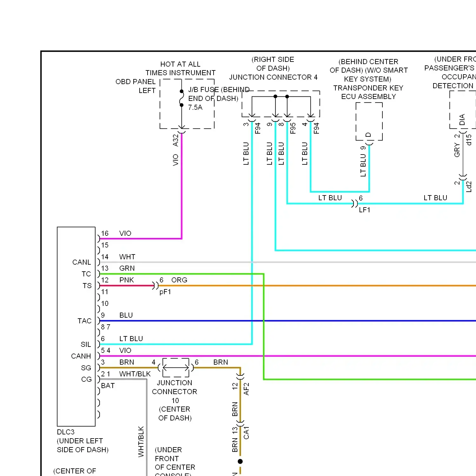
Task: Click the CANH terminal name
Action: coord(81,356)
